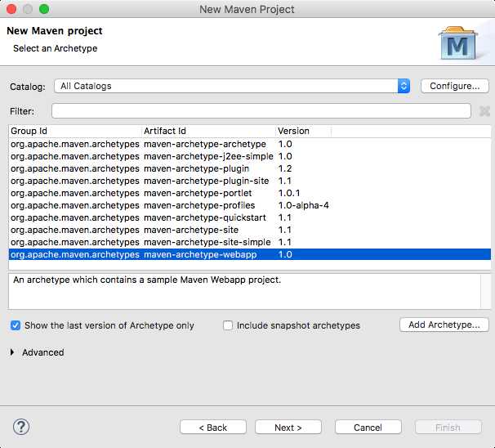Select maven-archetype-webapp row
Screen dimensions: 495x448
pyautogui.click(x=250, y=254)
